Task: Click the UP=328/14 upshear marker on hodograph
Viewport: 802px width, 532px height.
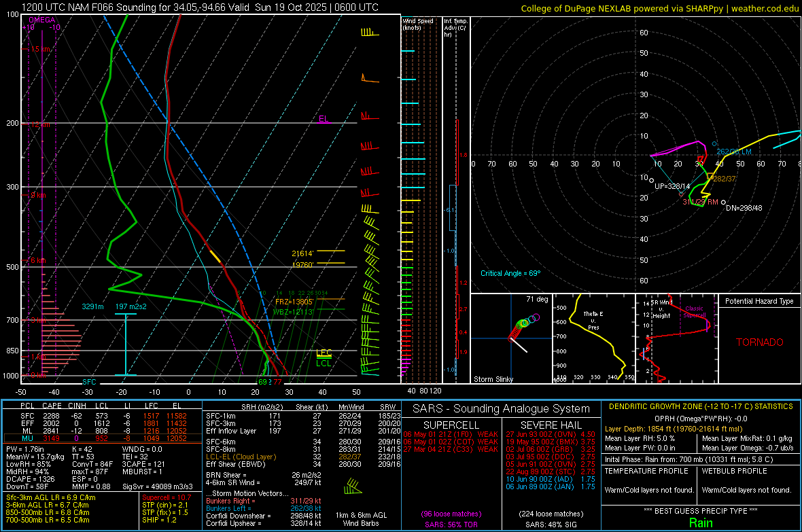Action: tap(672, 185)
